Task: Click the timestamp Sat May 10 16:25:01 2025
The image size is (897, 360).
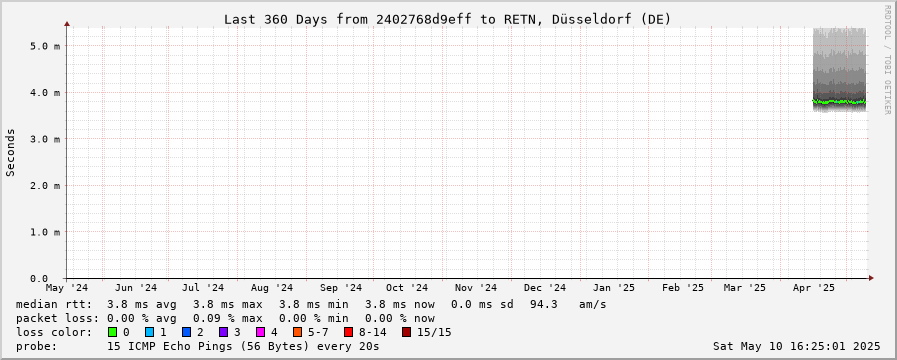Action: 796,346
